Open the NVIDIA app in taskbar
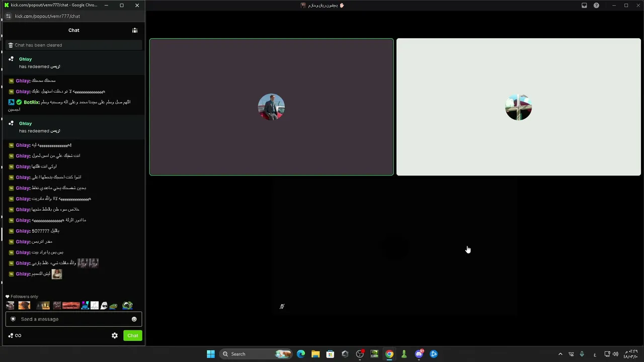 click(x=374, y=354)
